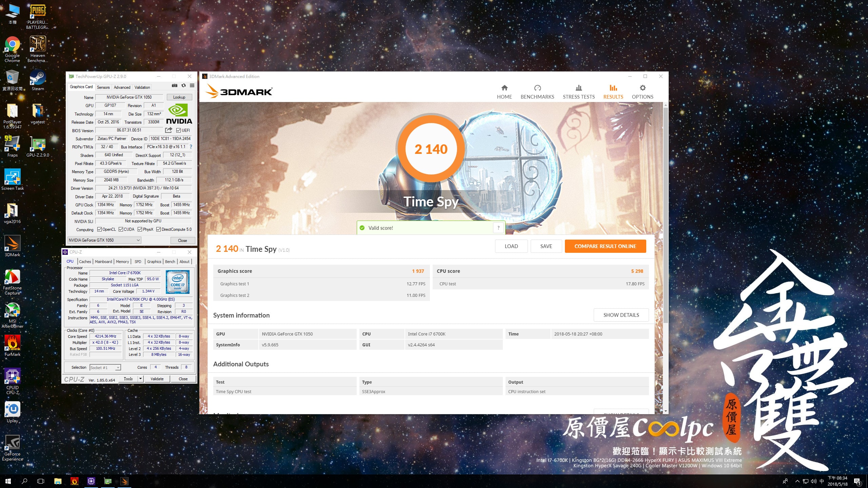Screen dimensions: 868x488
Task: Open the MSI Afterburner desktop icon
Action: (x=12, y=315)
